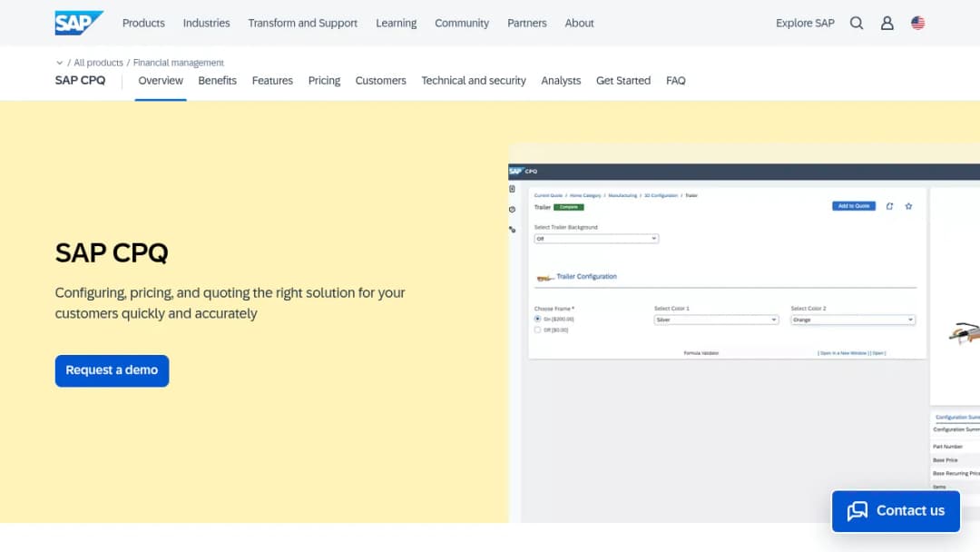The height and width of the screenshot is (552, 980).
Task: Click the SAP CPQ product title link
Action: click(x=80, y=81)
